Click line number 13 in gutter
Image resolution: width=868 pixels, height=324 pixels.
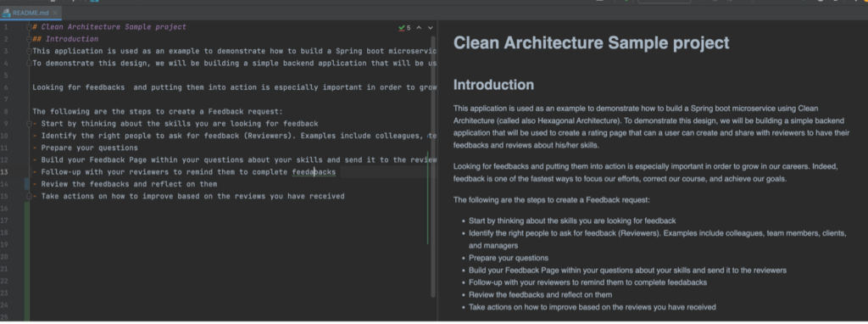(4, 172)
